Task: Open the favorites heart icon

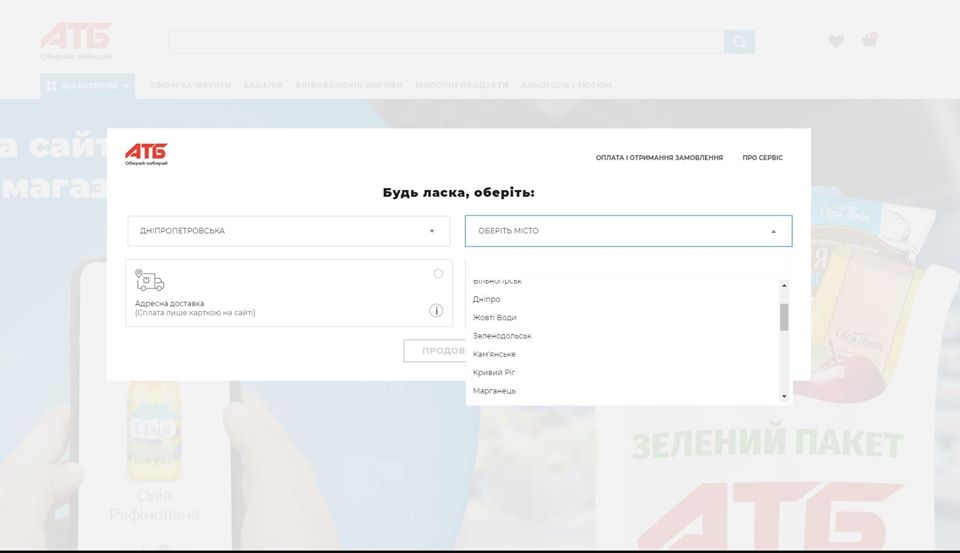Action: click(x=836, y=41)
